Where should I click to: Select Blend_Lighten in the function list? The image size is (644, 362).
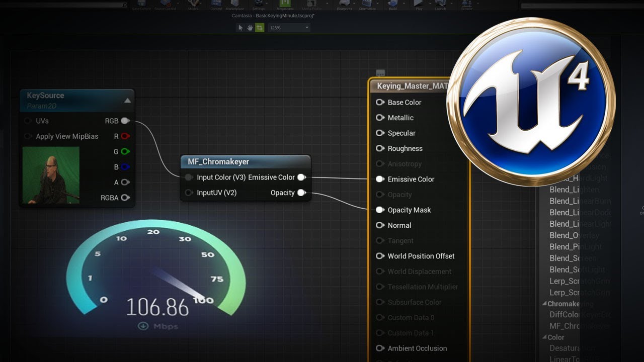574,190
